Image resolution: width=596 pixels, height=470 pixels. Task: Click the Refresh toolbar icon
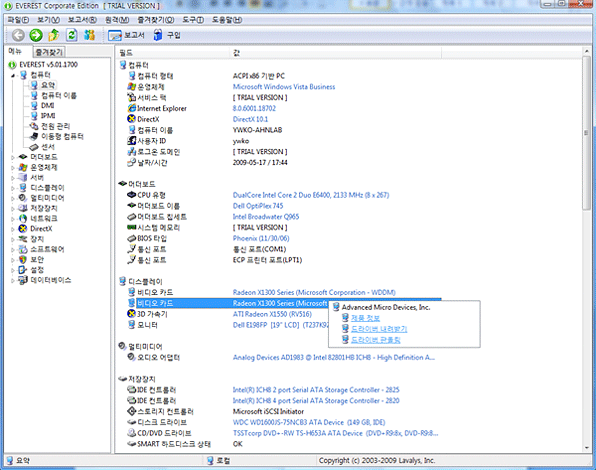point(72,35)
